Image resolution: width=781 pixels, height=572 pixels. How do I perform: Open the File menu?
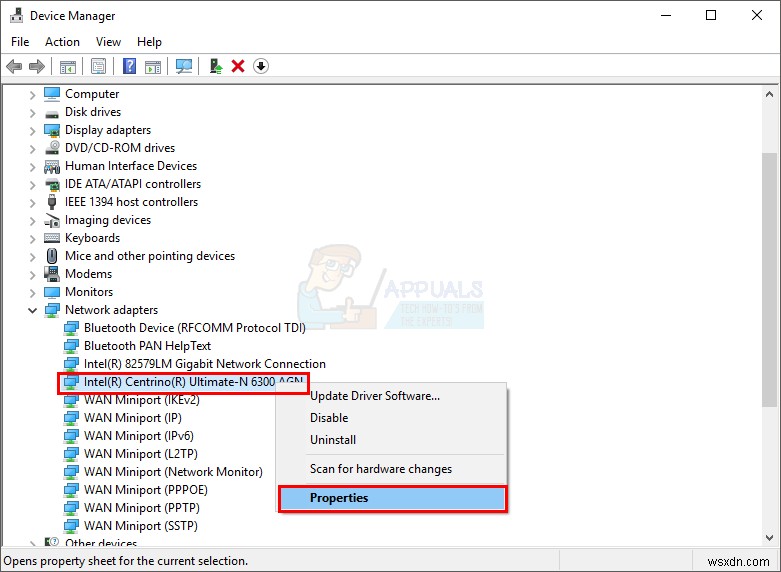[x=20, y=42]
